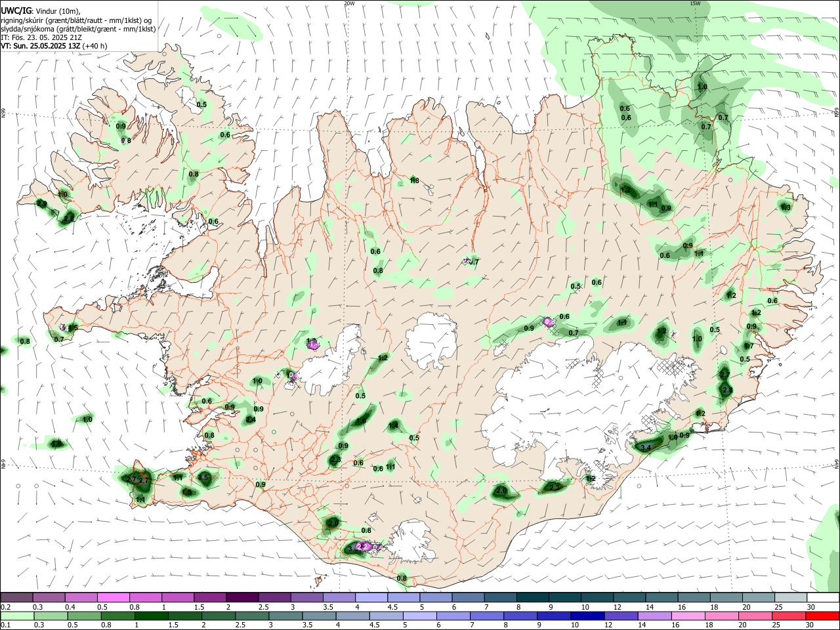Click the 1.8 precipitation value in the north
The height and width of the screenshot is (630, 840).
pos(414,180)
